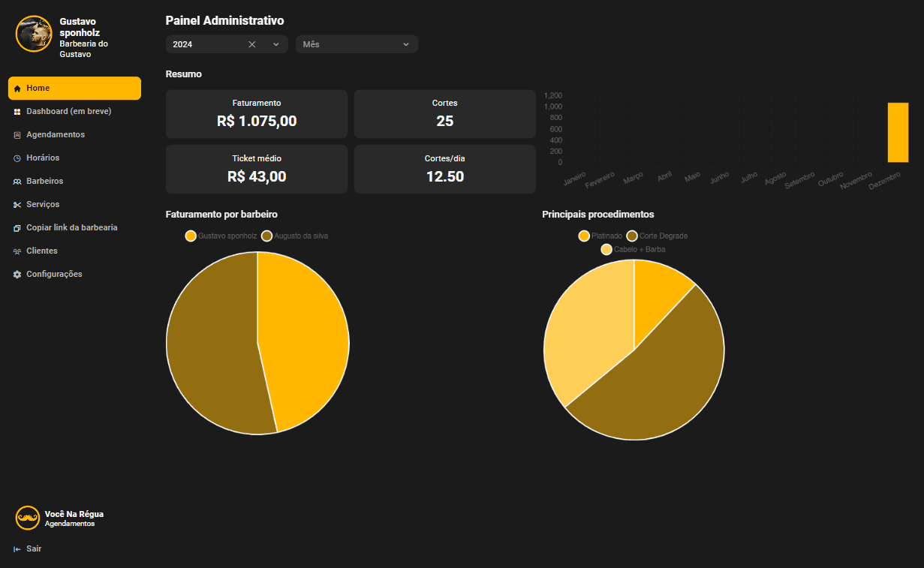Click the Agendamentos calendar icon
The image size is (924, 568).
point(17,135)
